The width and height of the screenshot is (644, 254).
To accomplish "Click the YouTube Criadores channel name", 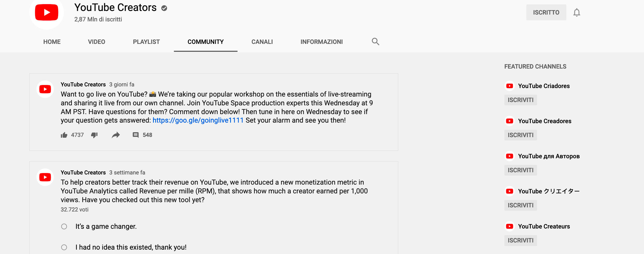I will (544, 86).
